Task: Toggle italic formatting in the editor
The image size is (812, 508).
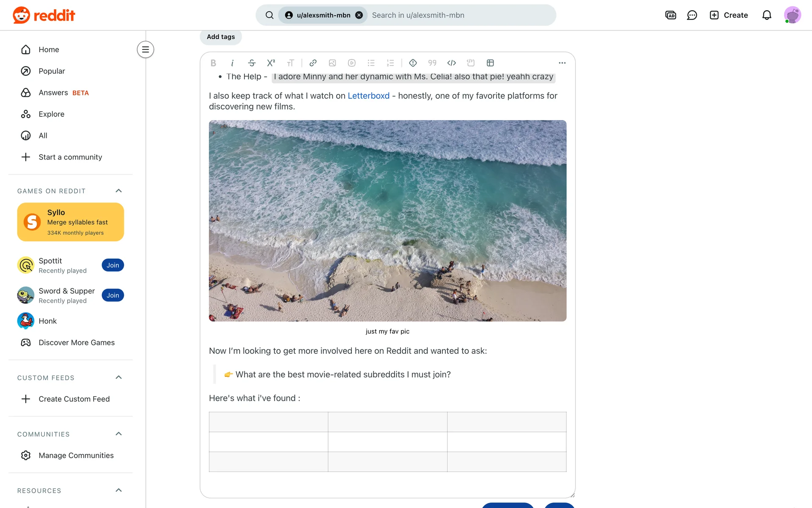Action: 232,63
